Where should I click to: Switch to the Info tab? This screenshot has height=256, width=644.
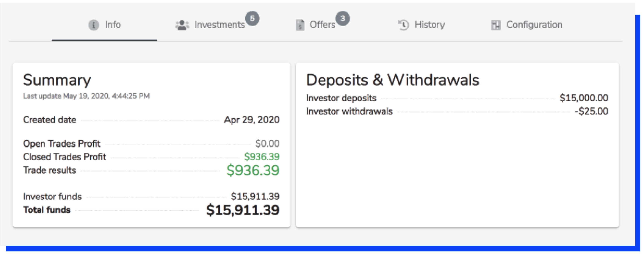(x=113, y=25)
